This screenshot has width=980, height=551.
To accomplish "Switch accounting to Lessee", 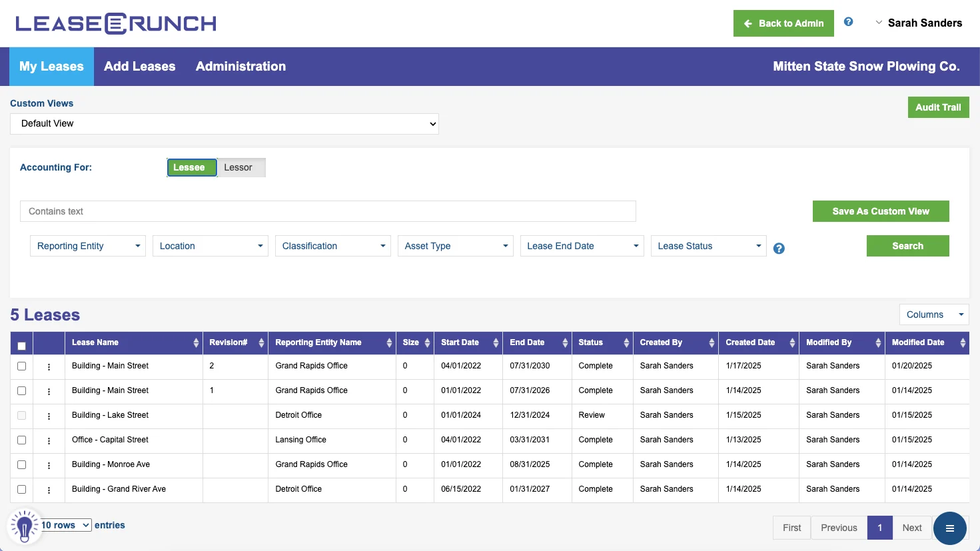I will tap(191, 167).
